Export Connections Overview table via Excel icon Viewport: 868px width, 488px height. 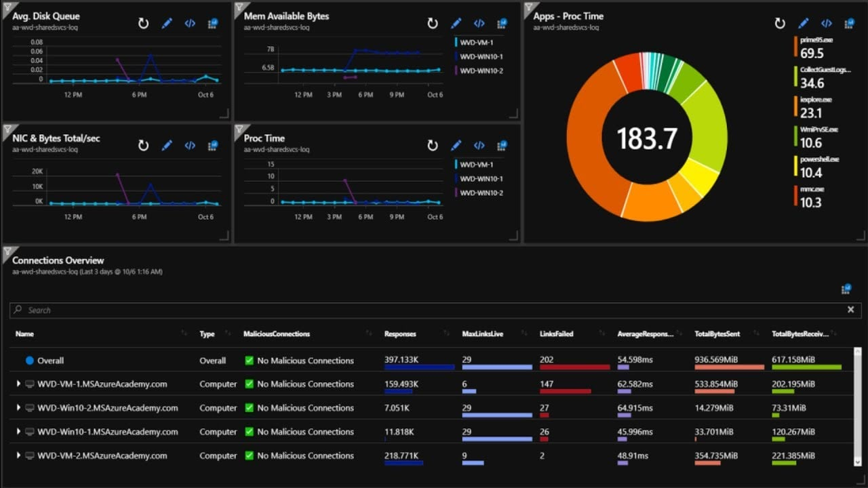tap(846, 288)
